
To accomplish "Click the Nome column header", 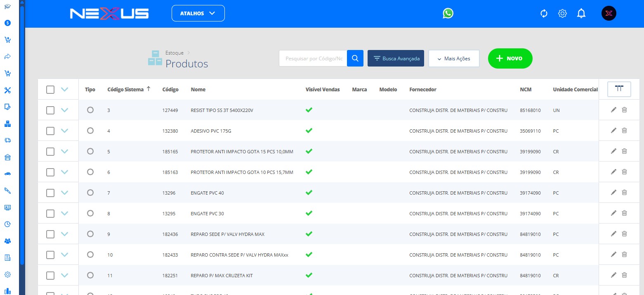I will [198, 90].
